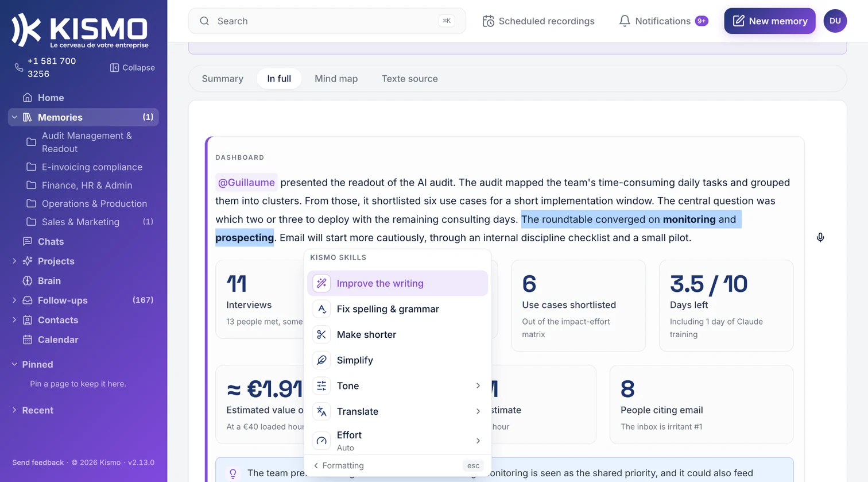Expand the Recent section

point(14,410)
